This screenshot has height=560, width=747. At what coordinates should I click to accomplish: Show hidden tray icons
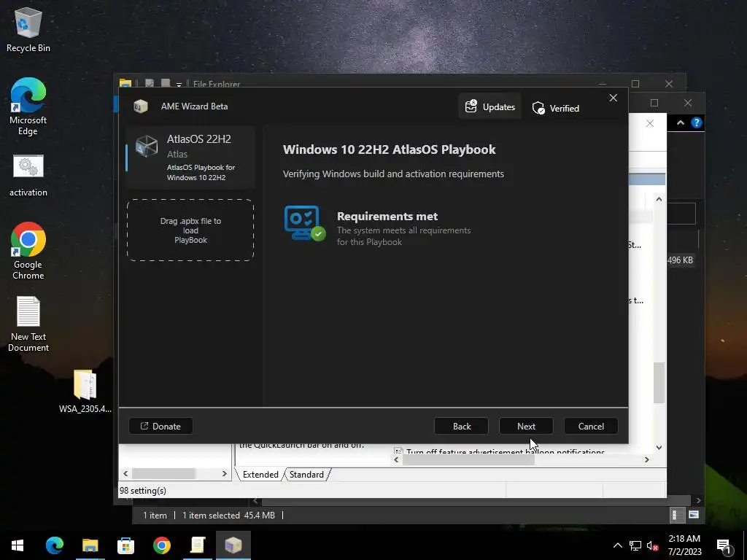617,545
